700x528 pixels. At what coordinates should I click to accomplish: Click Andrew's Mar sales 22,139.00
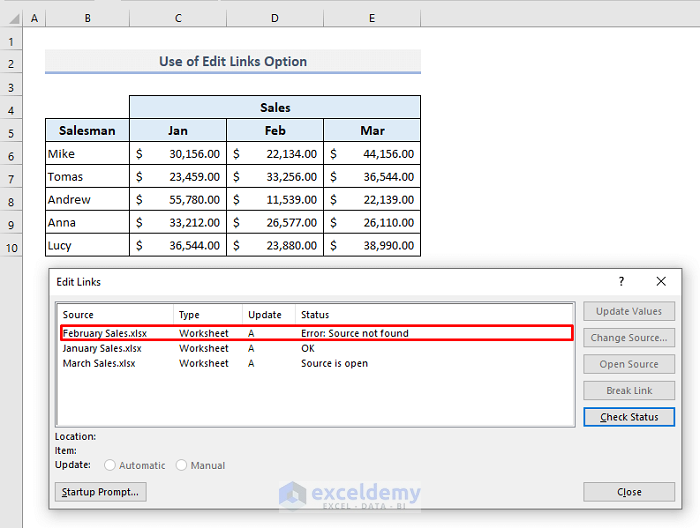[x=372, y=200]
